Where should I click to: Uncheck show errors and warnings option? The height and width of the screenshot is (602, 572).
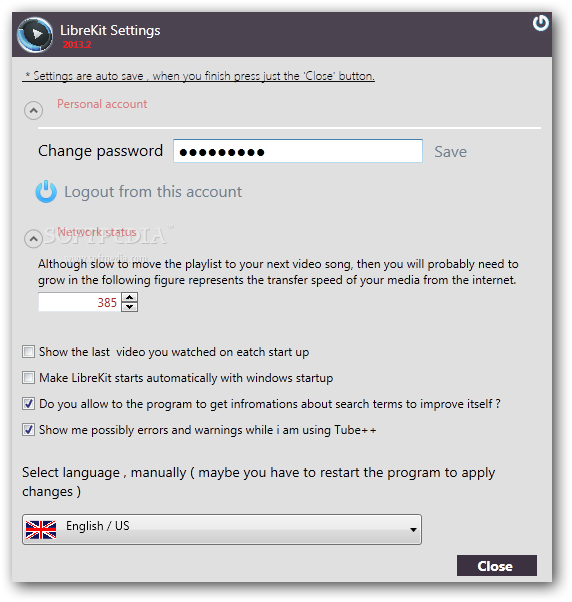pyautogui.click(x=28, y=430)
